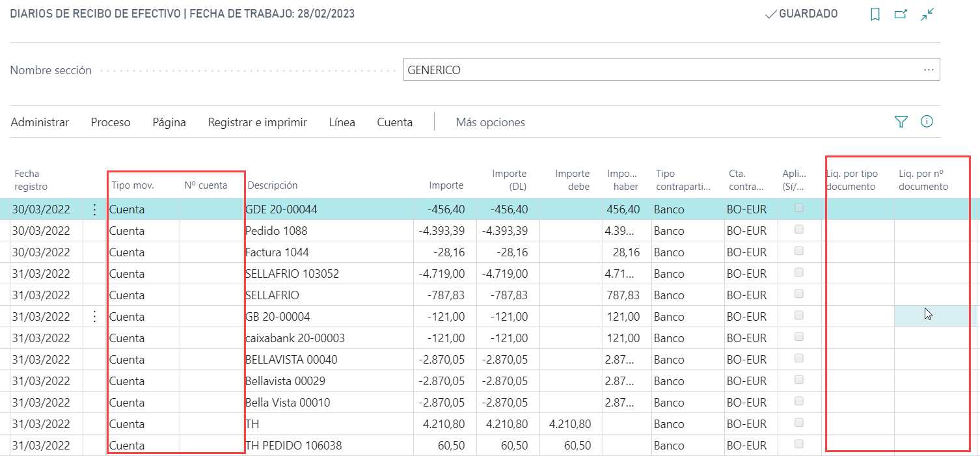
Task: Open the Cuenta menu
Action: tap(394, 122)
